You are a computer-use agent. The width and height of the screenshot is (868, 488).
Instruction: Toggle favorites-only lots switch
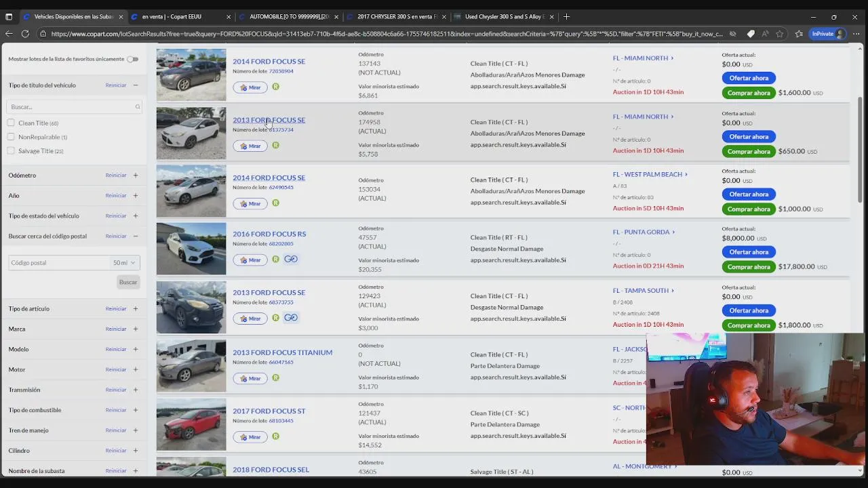(x=132, y=59)
